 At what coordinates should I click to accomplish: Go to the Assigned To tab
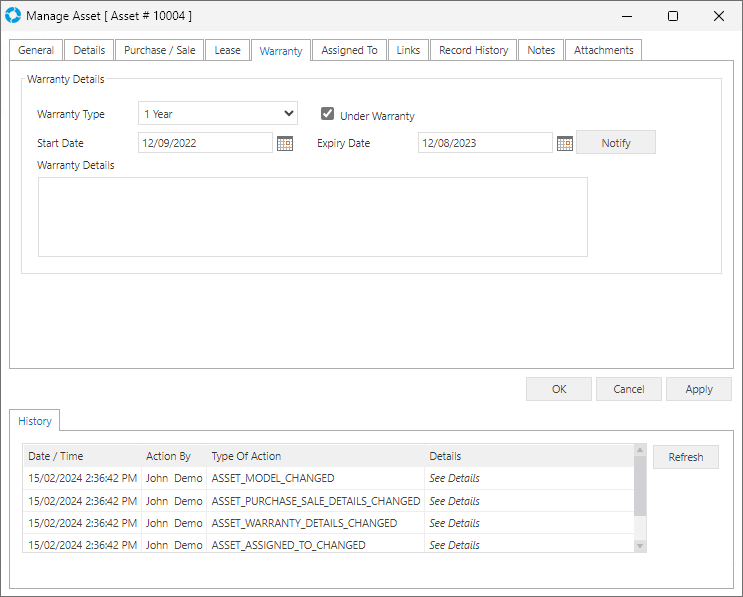[x=349, y=50]
